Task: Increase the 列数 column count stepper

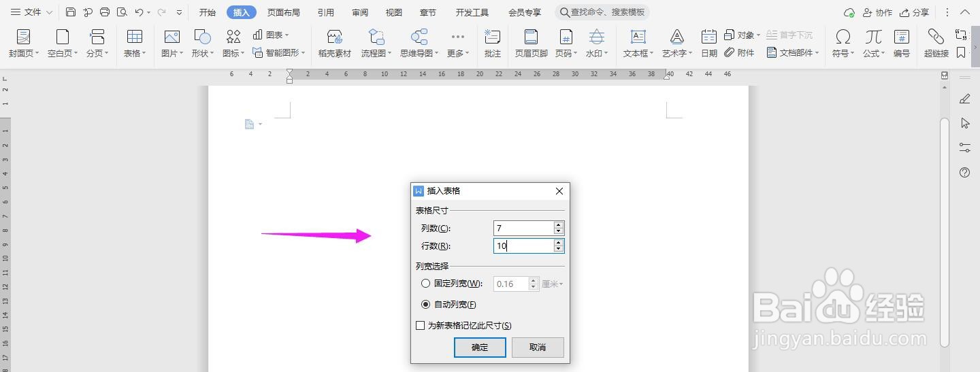Action: click(559, 224)
